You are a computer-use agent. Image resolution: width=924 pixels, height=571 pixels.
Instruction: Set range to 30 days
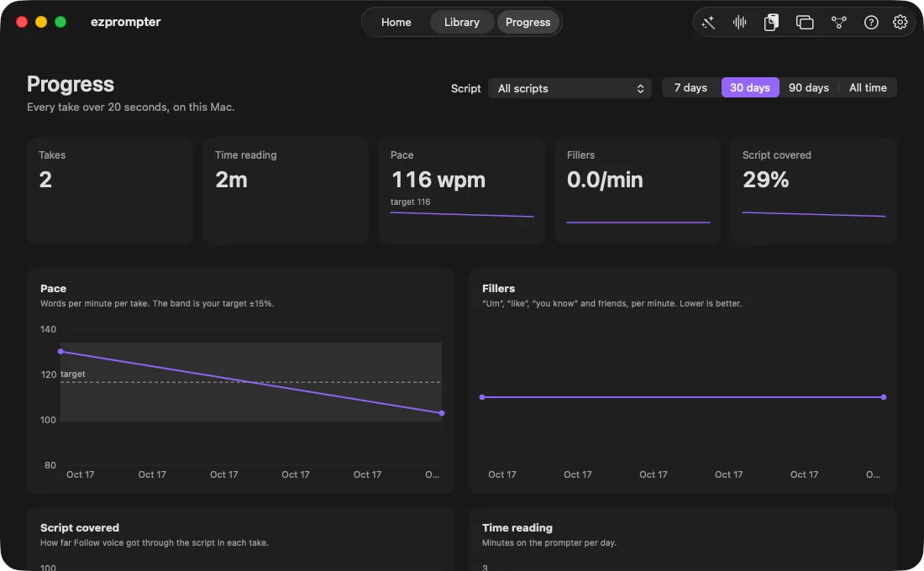pos(750,88)
